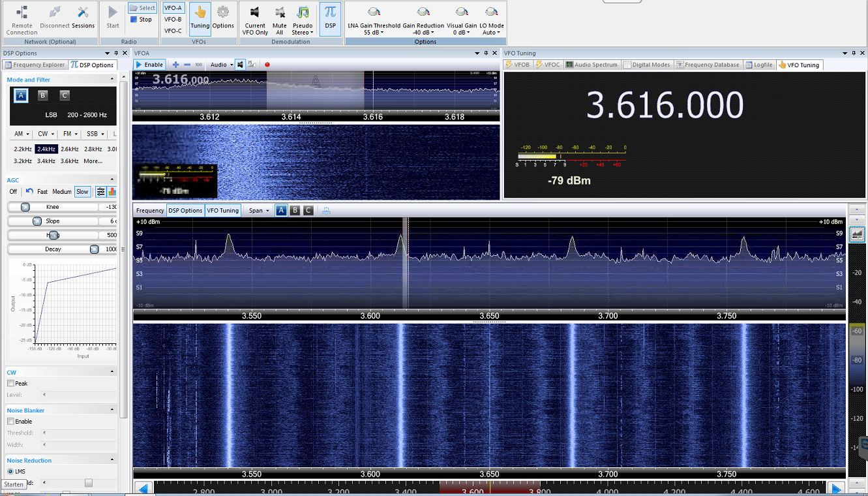Click the minus zoom icon in VFOA
This screenshot has width=868, height=496.
tap(187, 65)
